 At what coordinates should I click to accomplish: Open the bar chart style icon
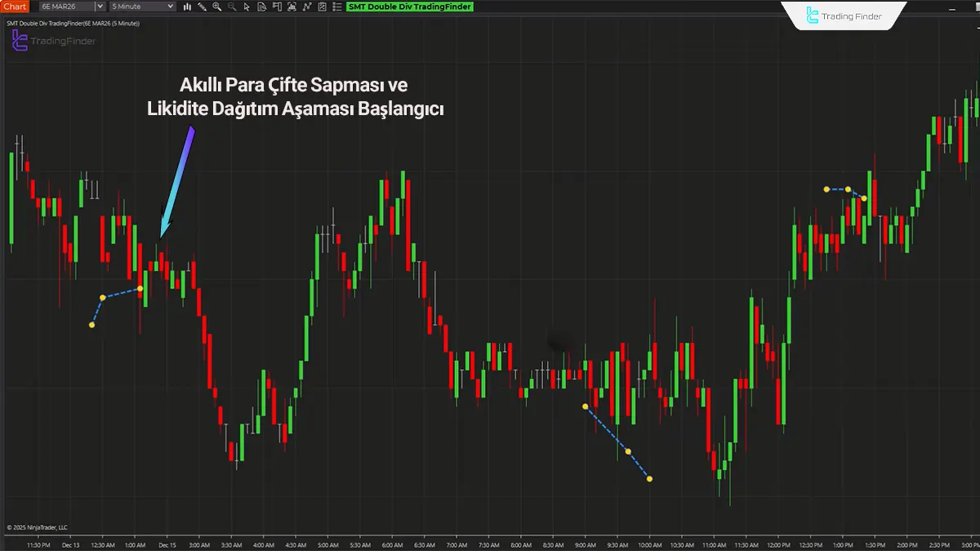pos(187,6)
